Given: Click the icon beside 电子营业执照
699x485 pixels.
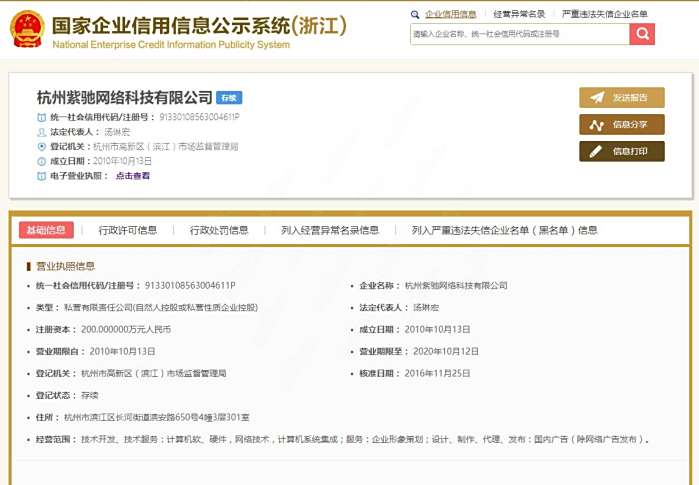Looking at the screenshot, I should [x=41, y=176].
